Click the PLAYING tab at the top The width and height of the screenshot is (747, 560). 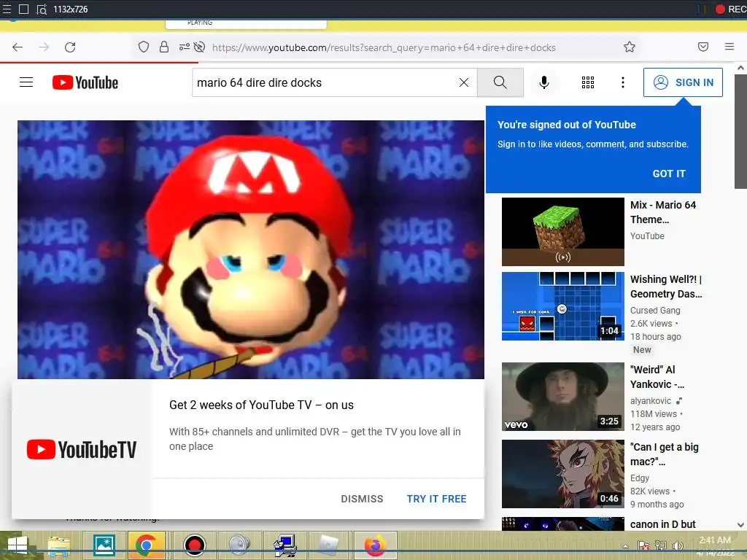pyautogui.click(x=246, y=23)
